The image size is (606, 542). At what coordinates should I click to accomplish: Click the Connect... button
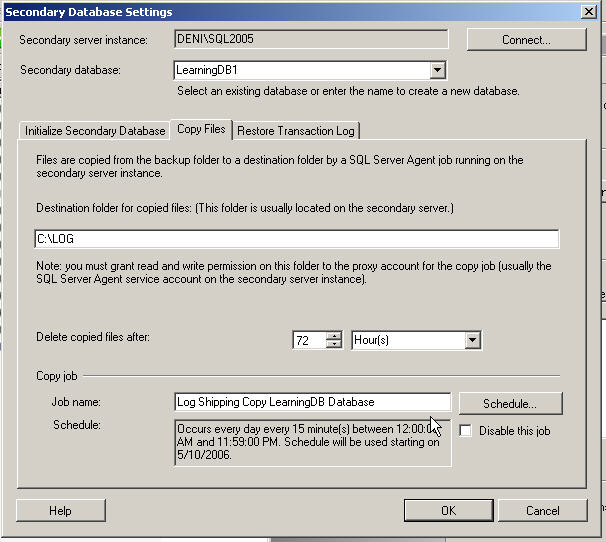pyautogui.click(x=526, y=40)
